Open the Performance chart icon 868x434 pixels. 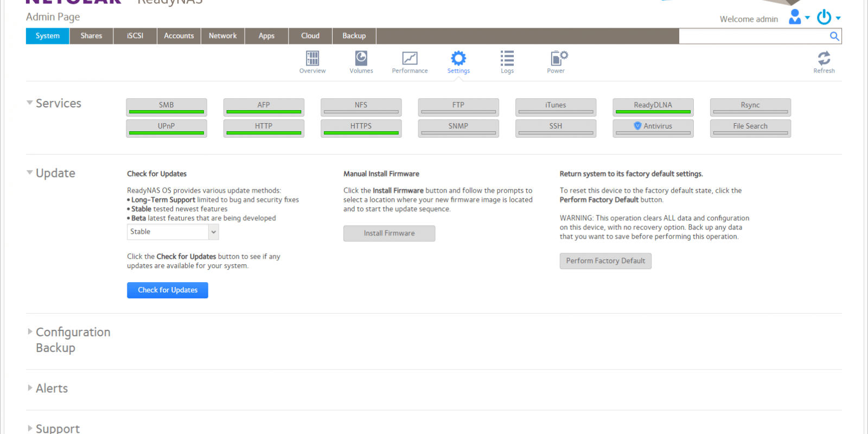coord(410,58)
